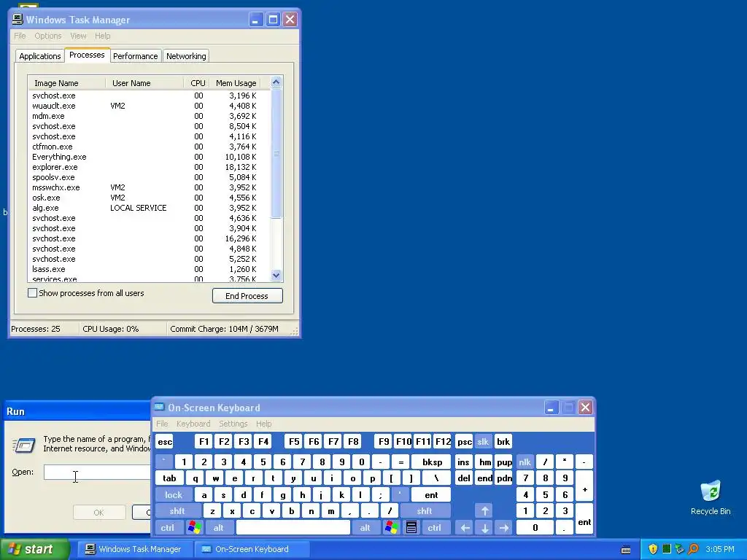Toggle the right shft key
The width and height of the screenshot is (747, 560).
click(x=425, y=511)
